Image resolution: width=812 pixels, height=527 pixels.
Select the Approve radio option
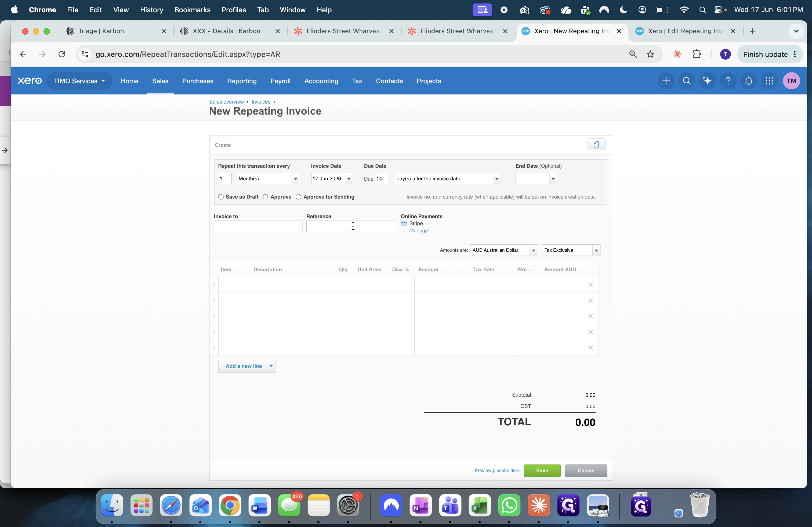coord(266,197)
